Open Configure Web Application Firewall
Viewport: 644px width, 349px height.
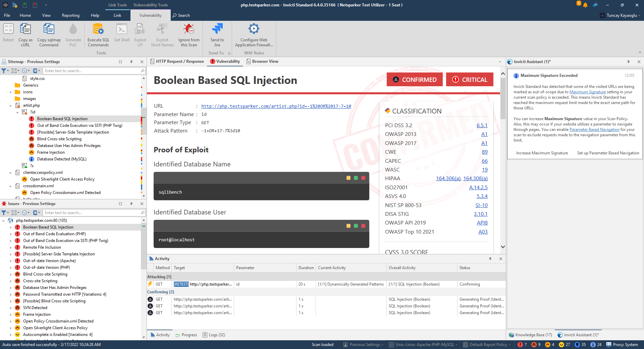coord(254,35)
